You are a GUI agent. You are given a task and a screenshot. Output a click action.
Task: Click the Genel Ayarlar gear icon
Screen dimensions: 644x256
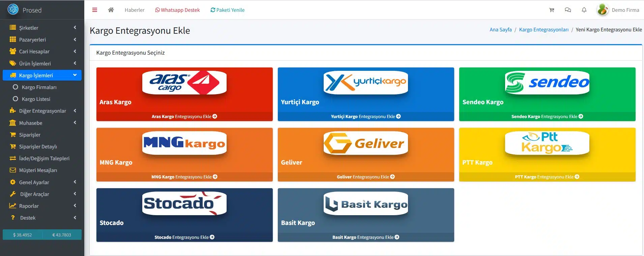(13, 182)
